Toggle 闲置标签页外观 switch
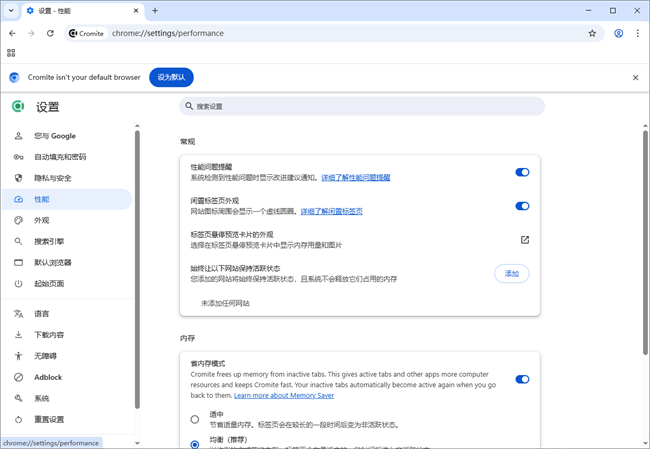 (x=522, y=206)
